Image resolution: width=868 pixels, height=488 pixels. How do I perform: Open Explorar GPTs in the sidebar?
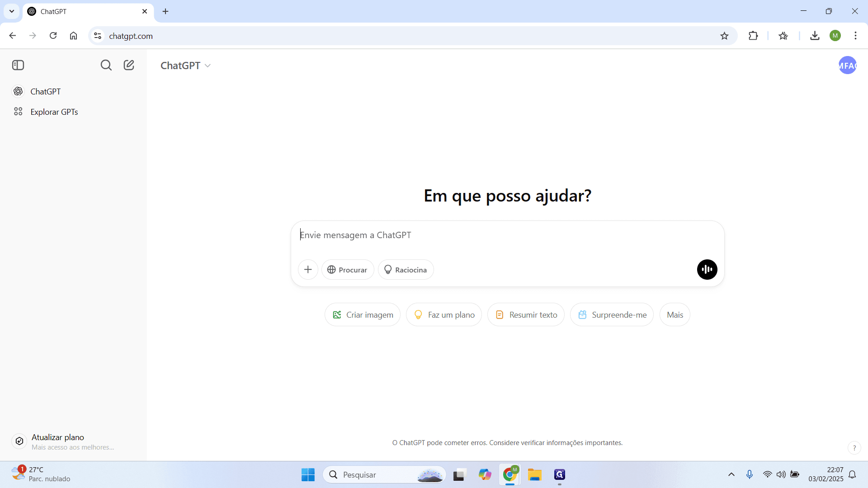73,112
